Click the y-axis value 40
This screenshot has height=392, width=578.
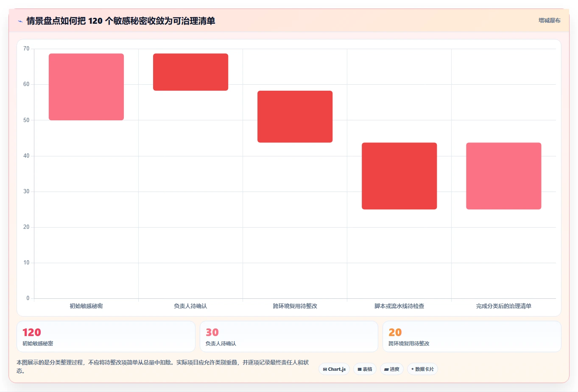26,156
